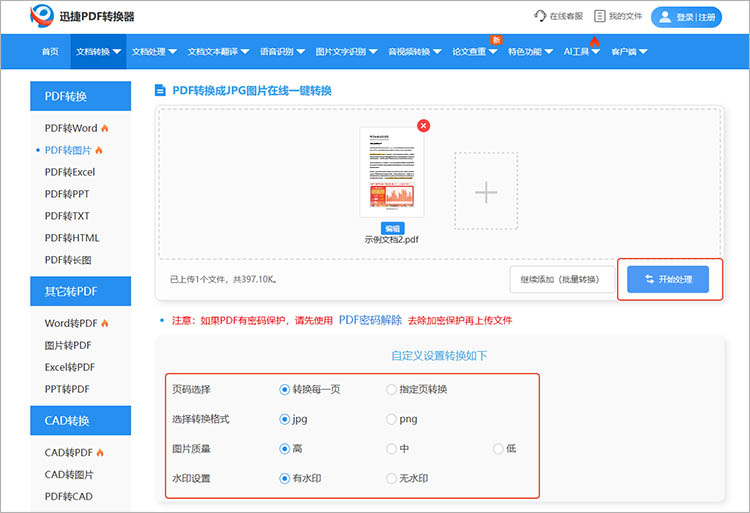Click the 我的文件 link text
This screenshot has width=750, height=513.
click(625, 16)
